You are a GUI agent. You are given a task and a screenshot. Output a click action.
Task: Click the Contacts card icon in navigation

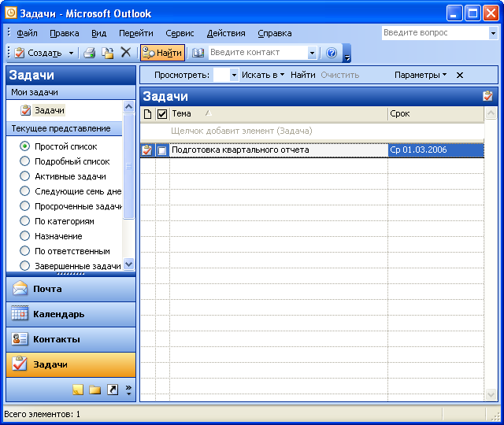pos(20,339)
